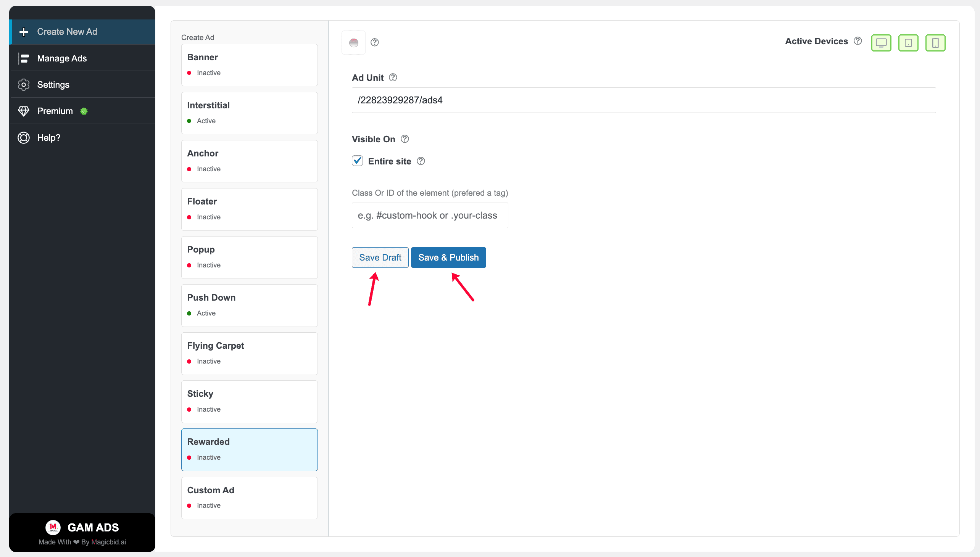Viewport: 980px width, 557px height.
Task: Toggle the tablet device icon
Action: point(908,42)
